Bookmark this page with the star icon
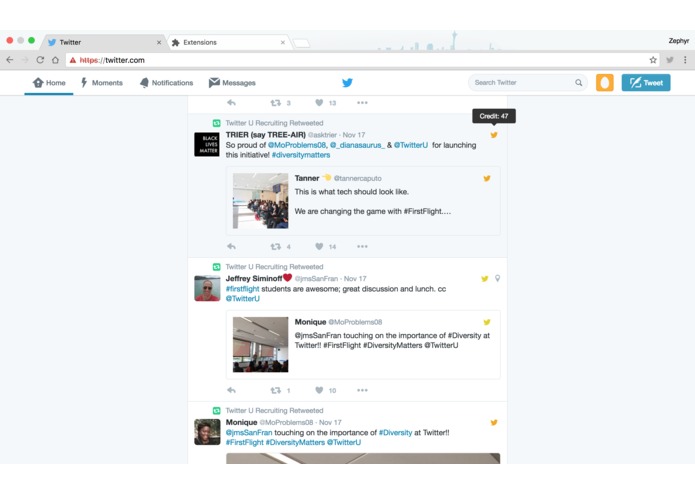 pyautogui.click(x=653, y=60)
